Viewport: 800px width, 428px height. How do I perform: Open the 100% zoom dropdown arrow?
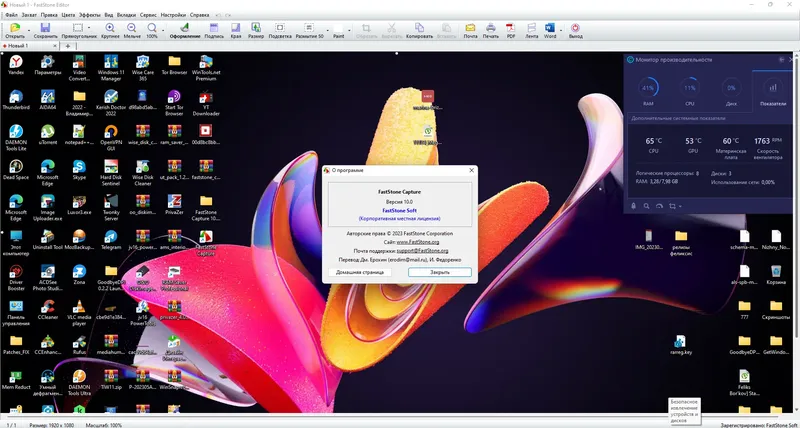click(x=163, y=29)
